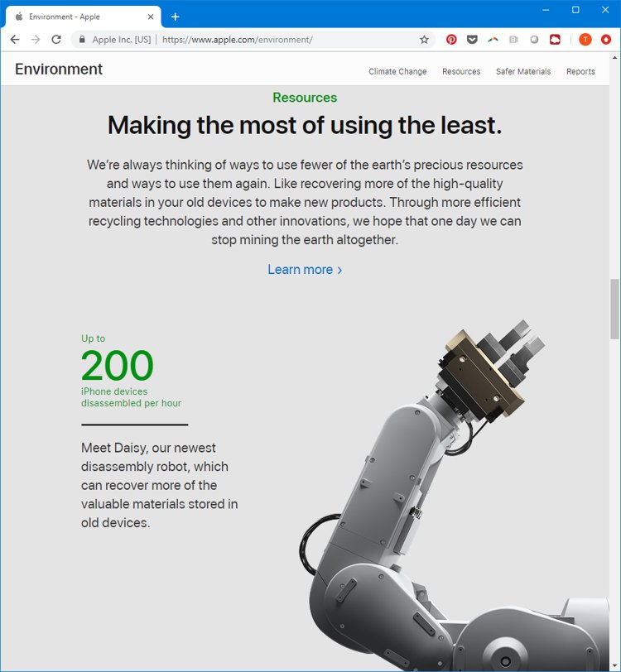Click the gray square extension icon
The width and height of the screenshot is (621, 672).
click(x=513, y=40)
